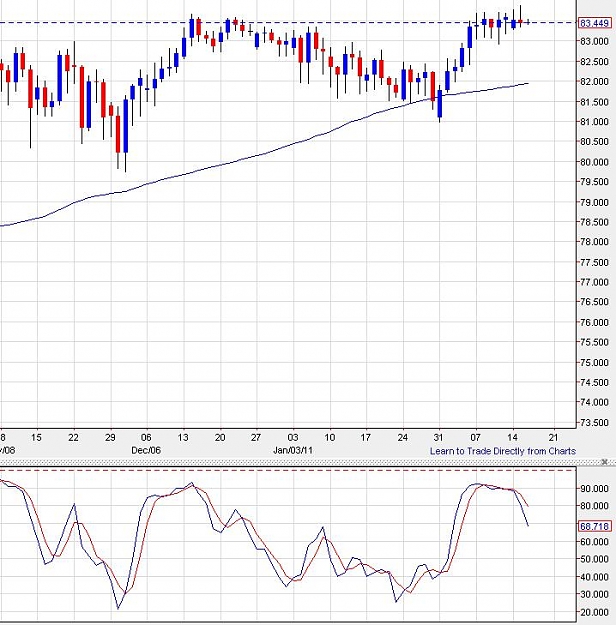Click the date tick labeled 24
Screen dimensions: 616x625
[403, 438]
